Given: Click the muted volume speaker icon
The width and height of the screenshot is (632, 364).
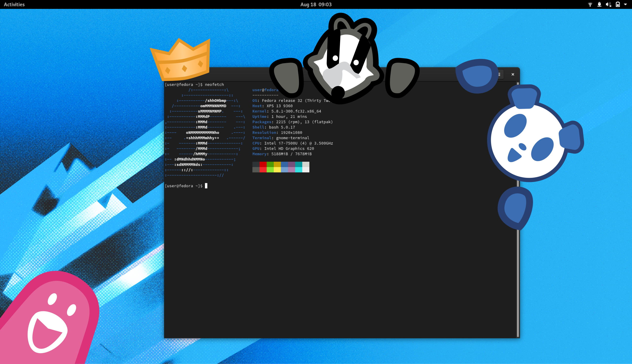Looking at the screenshot, I should tap(609, 4).
